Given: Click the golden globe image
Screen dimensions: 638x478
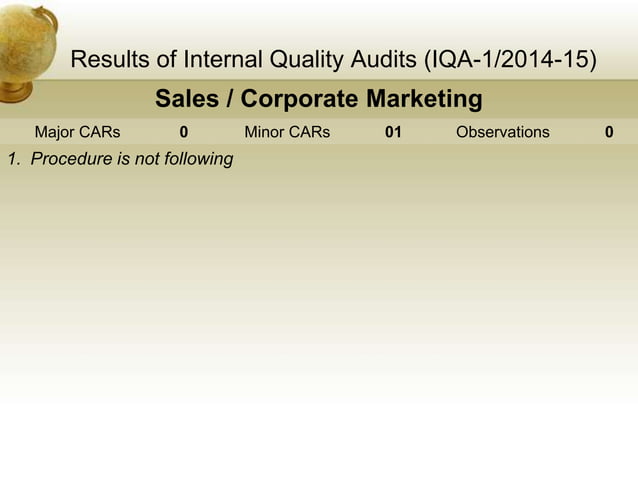Looking at the screenshot, I should 28,53.
